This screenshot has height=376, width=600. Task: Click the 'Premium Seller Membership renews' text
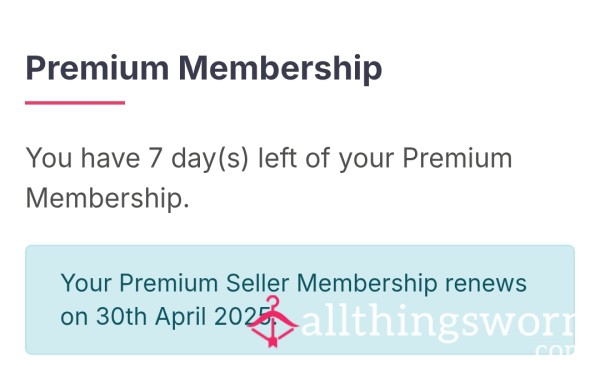click(323, 283)
